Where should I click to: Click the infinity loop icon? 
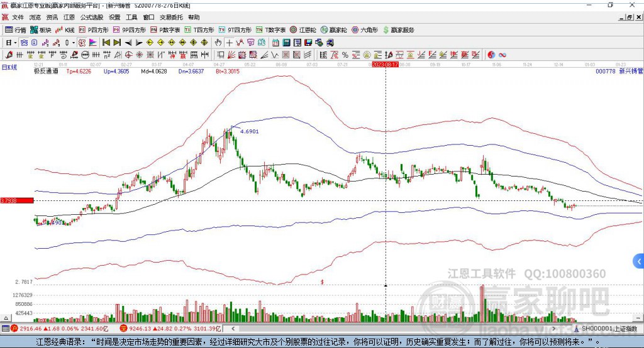click(x=502, y=55)
